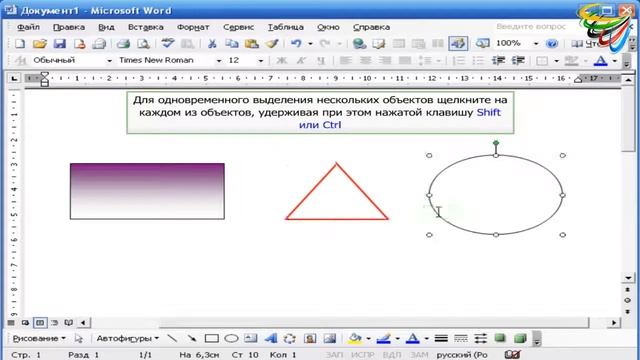
Task: Toggle underline (Ч) formatting
Action: click(x=321, y=61)
